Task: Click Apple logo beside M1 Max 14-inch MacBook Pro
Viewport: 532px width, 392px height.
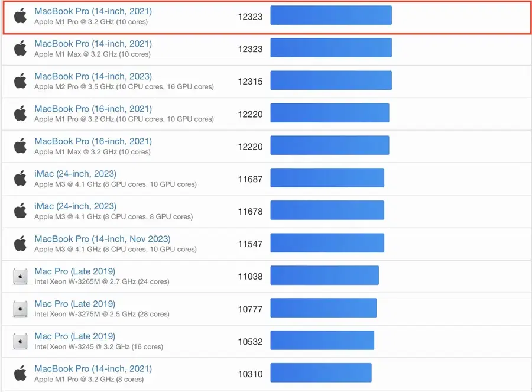Action: tap(20, 48)
